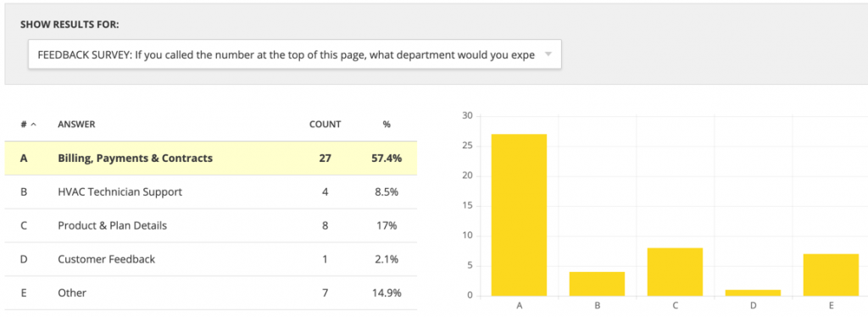Sort the table by ANSWER column
868x317 pixels.
click(76, 125)
